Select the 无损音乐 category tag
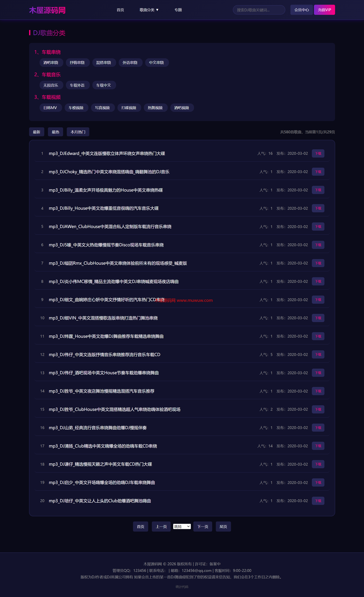Viewport: 364px width, 597px height. point(51,85)
